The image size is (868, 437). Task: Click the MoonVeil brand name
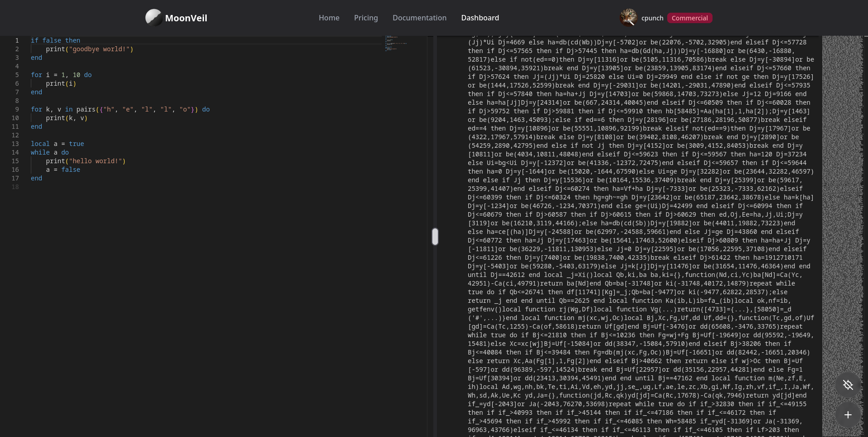[x=186, y=18]
